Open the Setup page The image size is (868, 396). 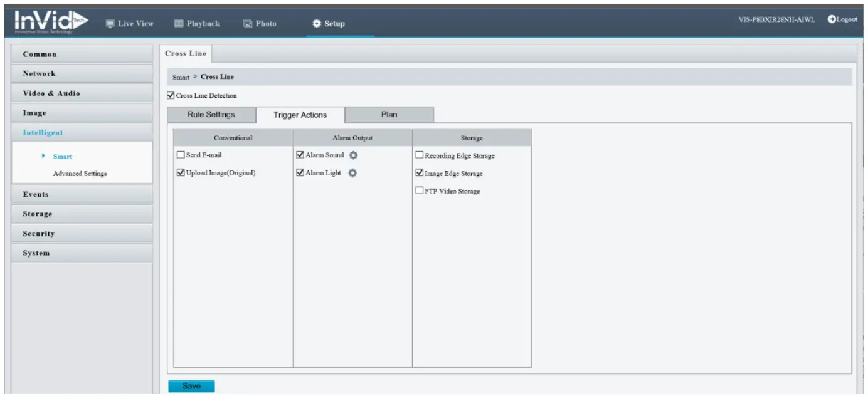(329, 24)
